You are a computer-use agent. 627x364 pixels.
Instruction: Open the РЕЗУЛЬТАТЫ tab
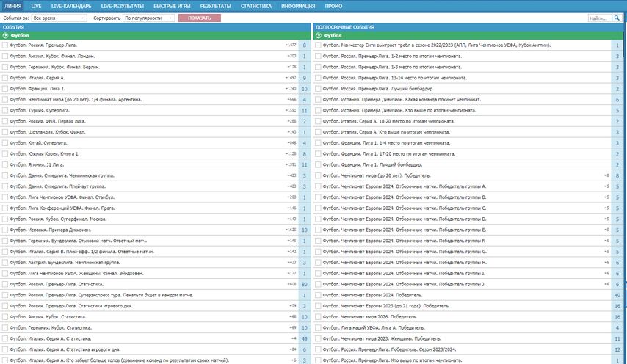(216, 6)
